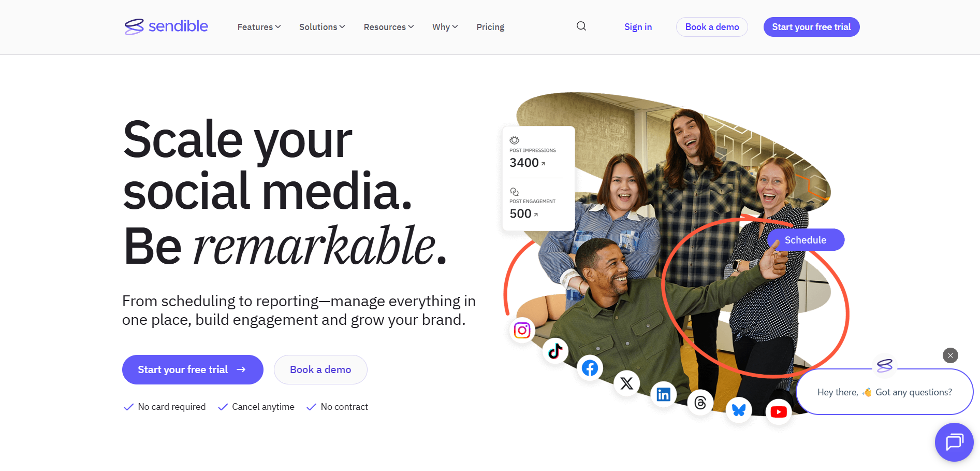This screenshot has height=471, width=980.
Task: Expand the Resources dropdown menu
Action: pos(388,27)
